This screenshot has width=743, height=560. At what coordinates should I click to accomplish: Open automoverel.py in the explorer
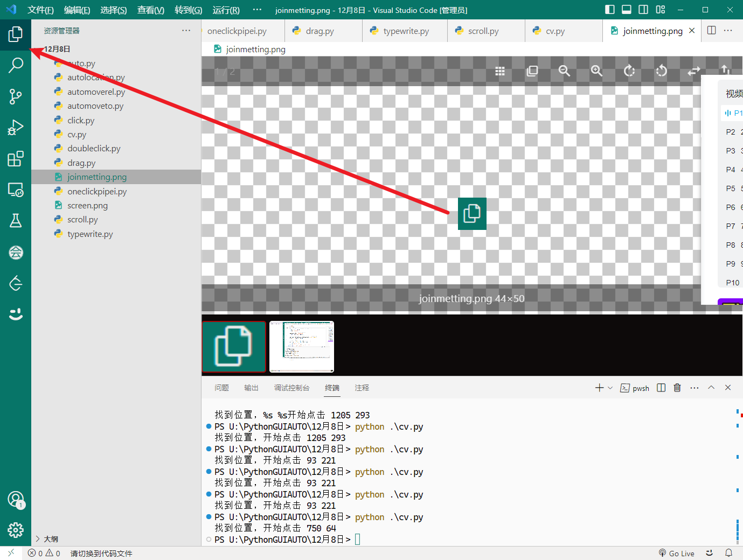pos(116,92)
